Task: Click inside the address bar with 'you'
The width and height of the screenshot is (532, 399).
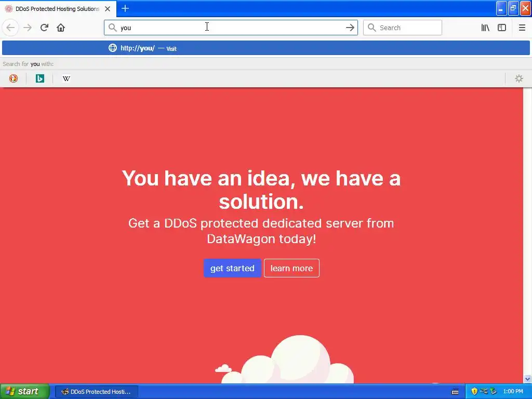Action: pos(231,28)
